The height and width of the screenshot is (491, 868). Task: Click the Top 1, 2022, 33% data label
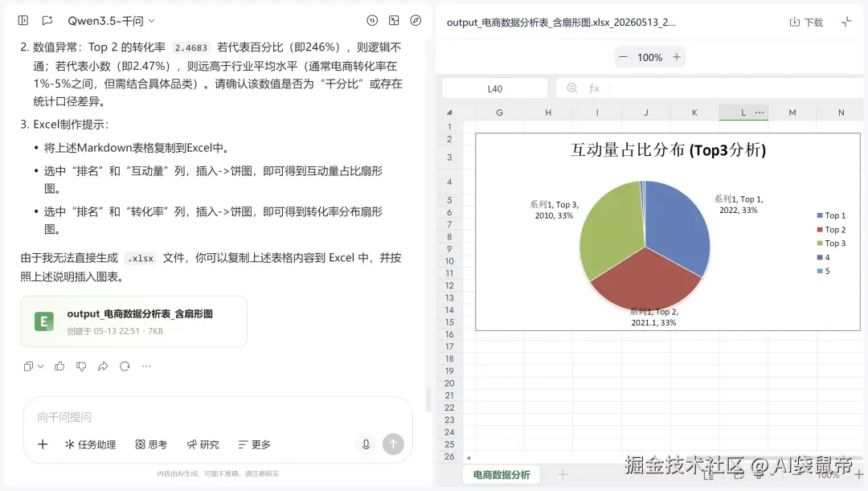pos(739,204)
